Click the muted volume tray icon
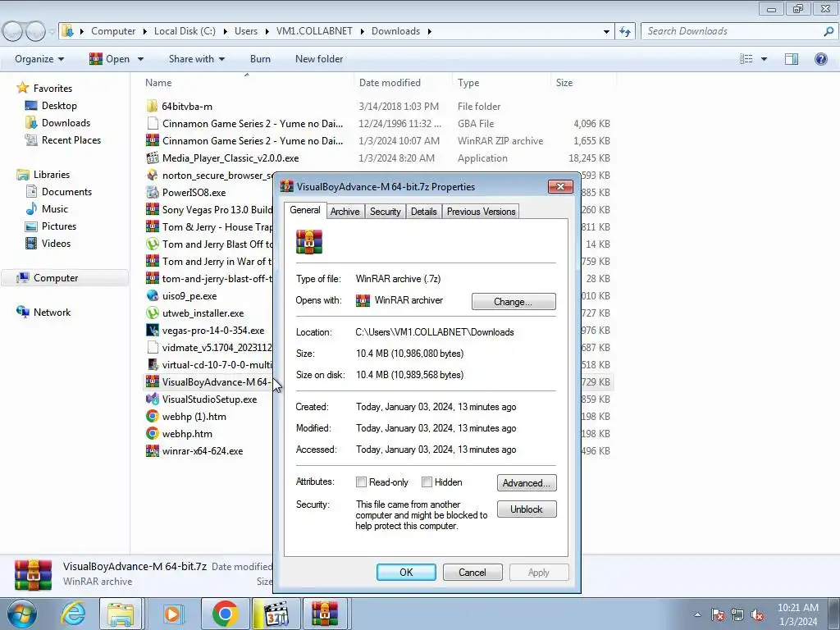840x630 pixels. (757, 614)
